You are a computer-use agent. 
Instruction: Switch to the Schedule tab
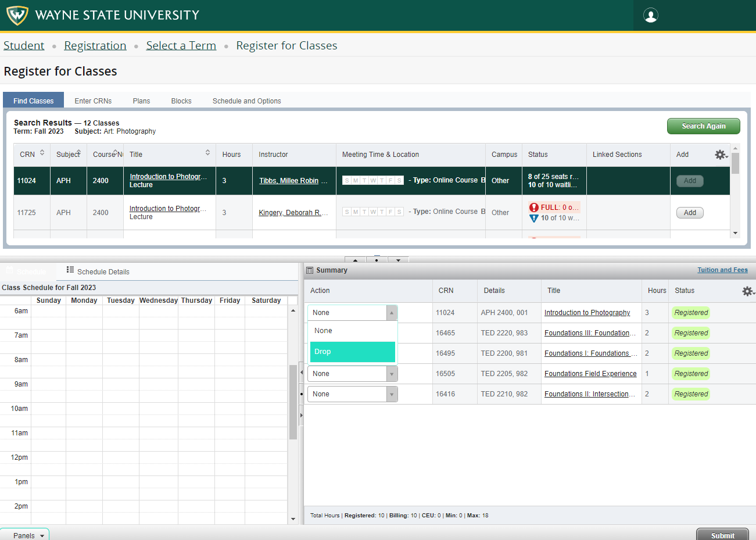pos(27,271)
